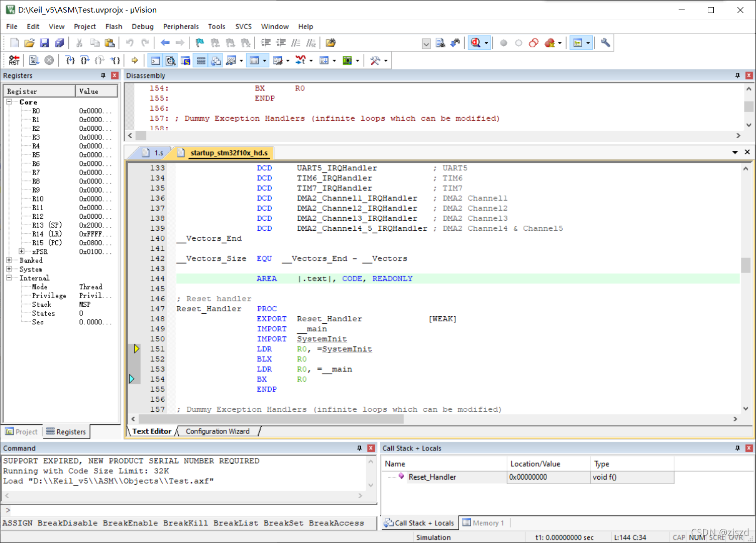Open the Configuration Wizard tab
This screenshot has width=756, height=543.
[x=218, y=431]
